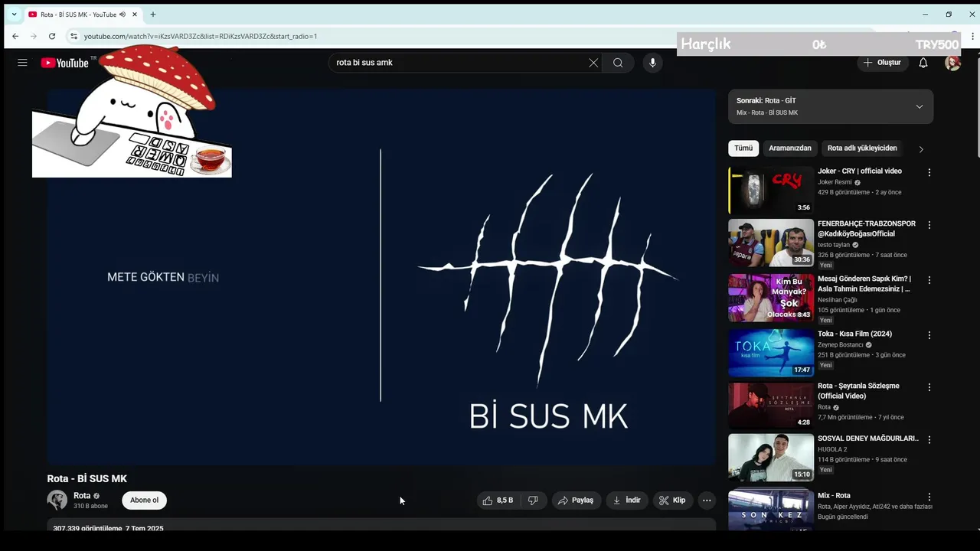980x551 pixels.
Task: Reload the page with the refresh icon
Action: [x=52, y=36]
